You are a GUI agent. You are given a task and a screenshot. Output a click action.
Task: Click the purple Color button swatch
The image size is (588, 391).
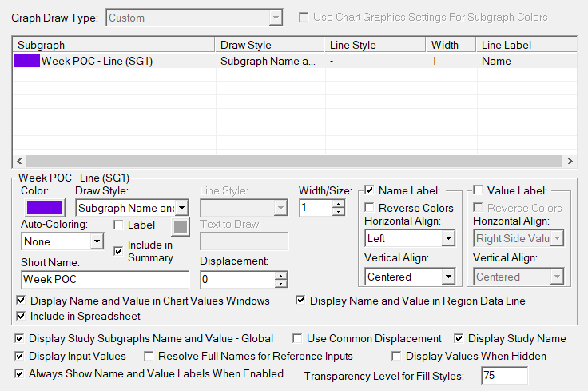[x=45, y=208]
